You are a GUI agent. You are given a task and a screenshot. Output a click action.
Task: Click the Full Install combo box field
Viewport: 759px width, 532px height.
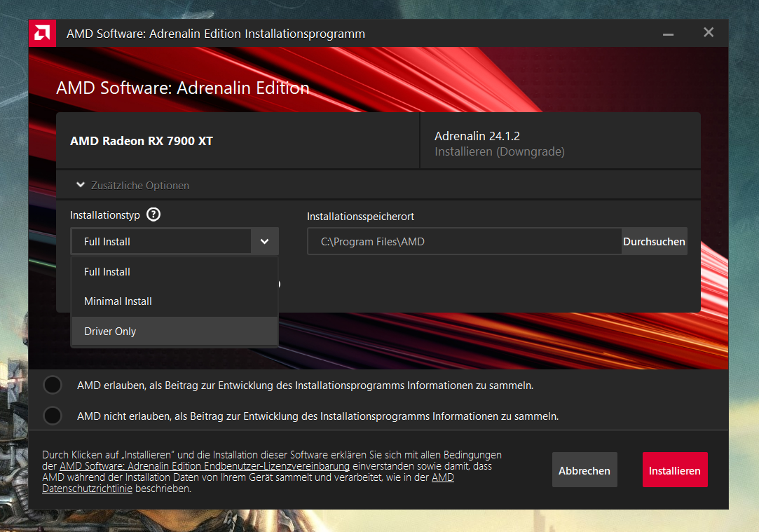click(x=161, y=240)
